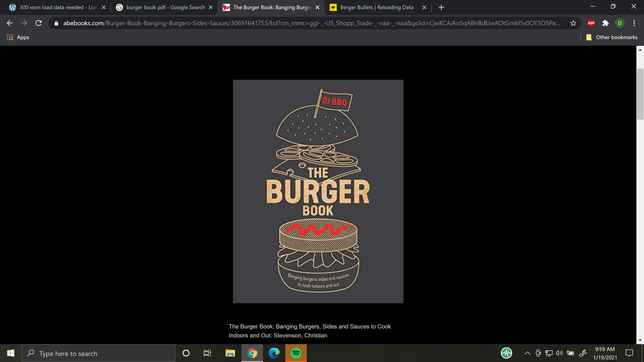Click the Burger Book cover image

318,191
